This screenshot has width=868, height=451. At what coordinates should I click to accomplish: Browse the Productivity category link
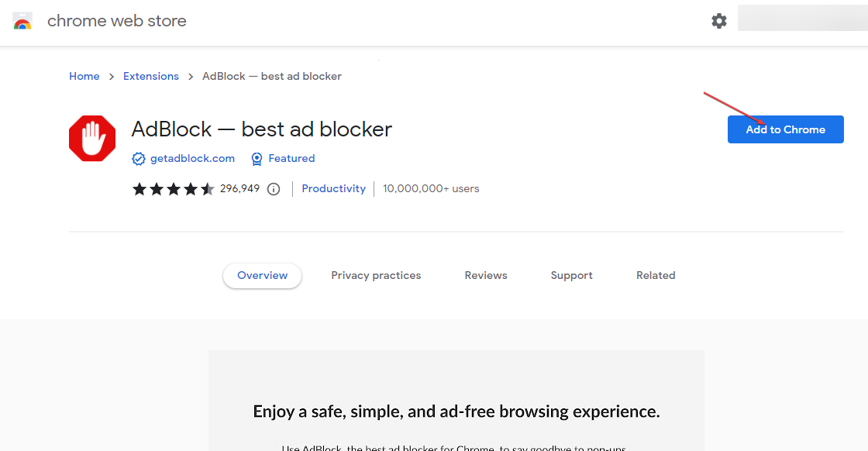point(333,188)
